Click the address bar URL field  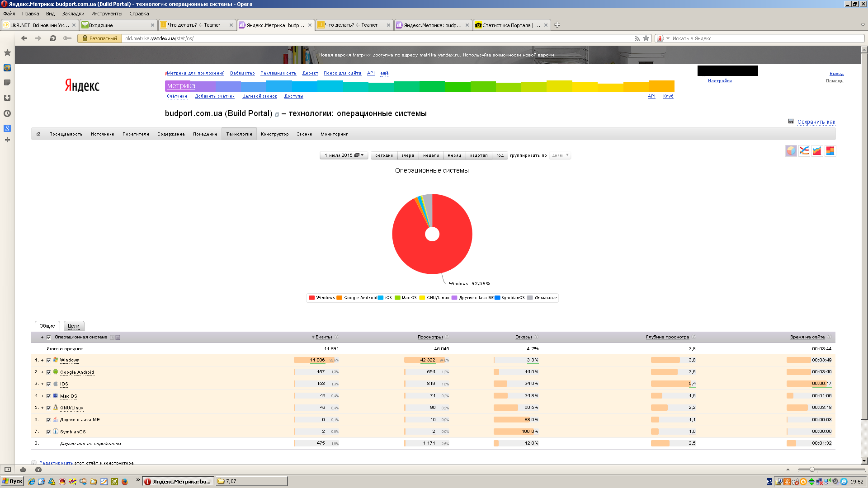377,38
